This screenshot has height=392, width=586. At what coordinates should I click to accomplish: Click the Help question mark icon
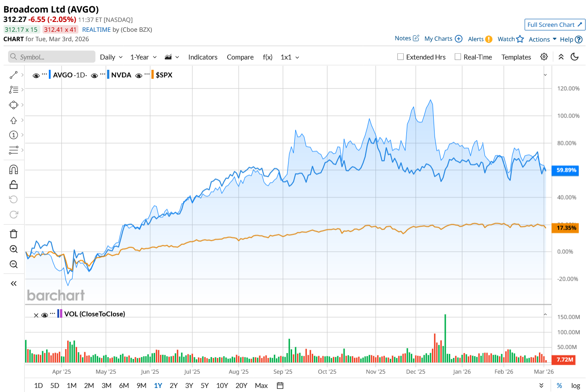(x=579, y=39)
